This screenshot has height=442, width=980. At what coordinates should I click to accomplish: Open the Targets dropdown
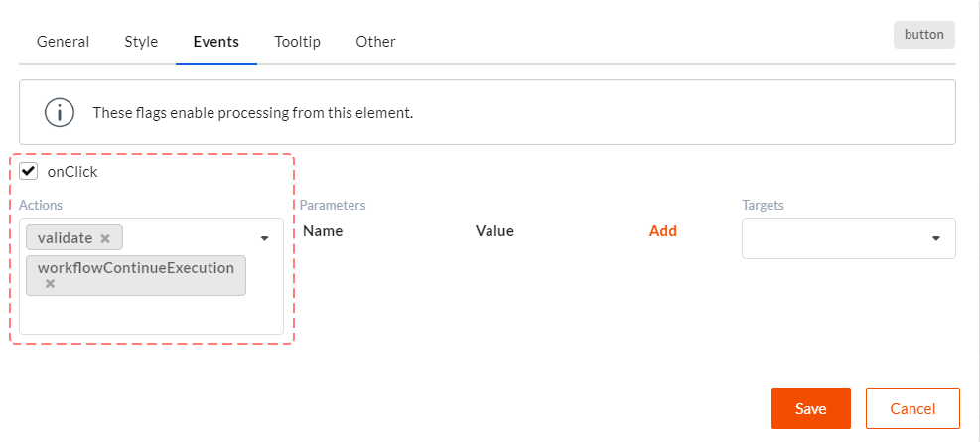848,238
